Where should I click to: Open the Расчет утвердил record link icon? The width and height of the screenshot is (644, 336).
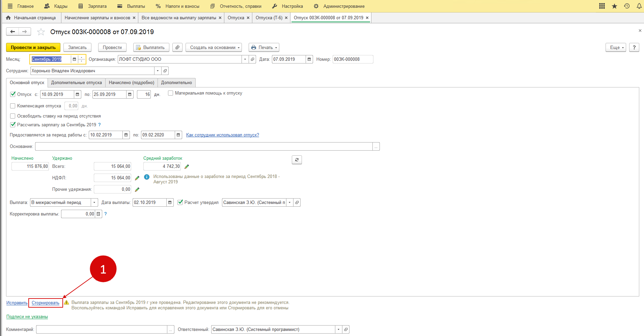pos(297,202)
